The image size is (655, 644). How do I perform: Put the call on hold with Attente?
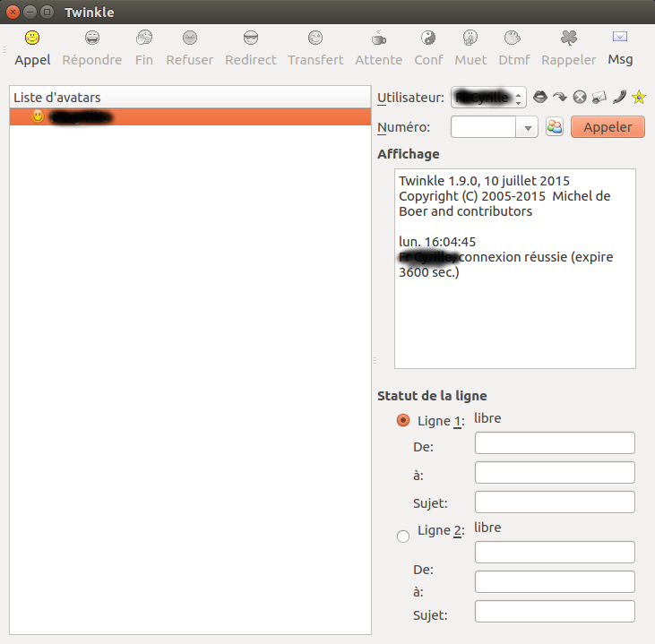click(x=378, y=48)
